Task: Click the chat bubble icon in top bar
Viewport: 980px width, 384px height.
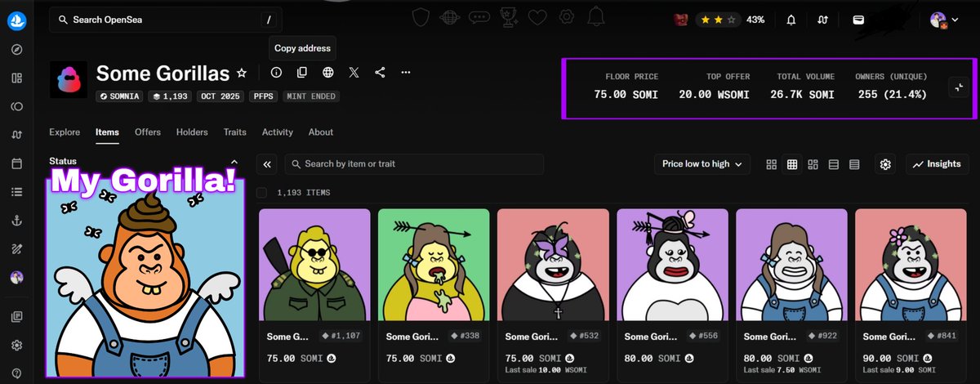Action: pyautogui.click(x=479, y=16)
